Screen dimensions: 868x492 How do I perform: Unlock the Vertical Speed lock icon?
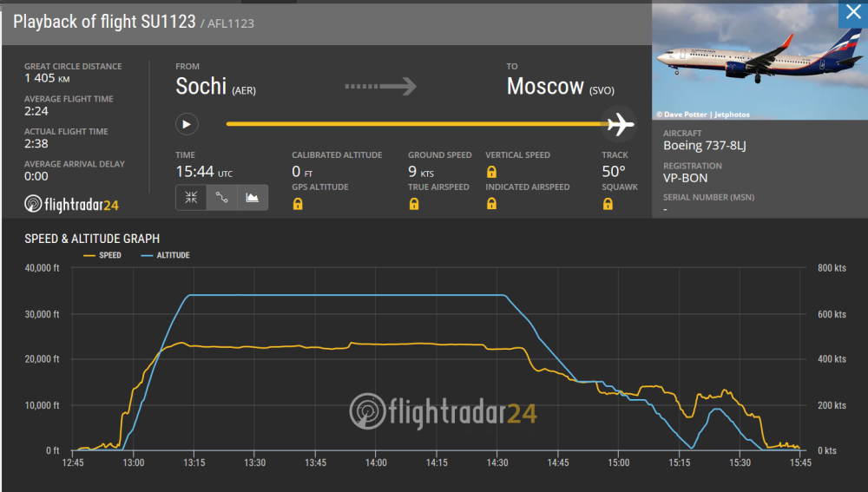491,172
